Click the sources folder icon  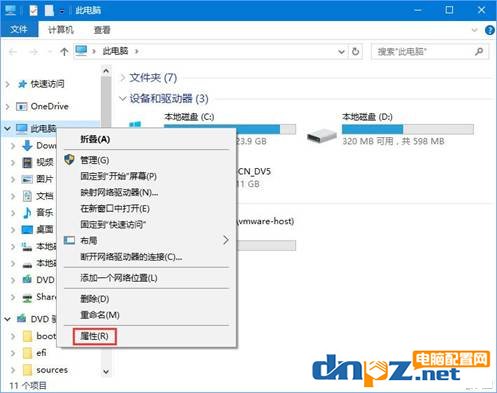(27, 370)
